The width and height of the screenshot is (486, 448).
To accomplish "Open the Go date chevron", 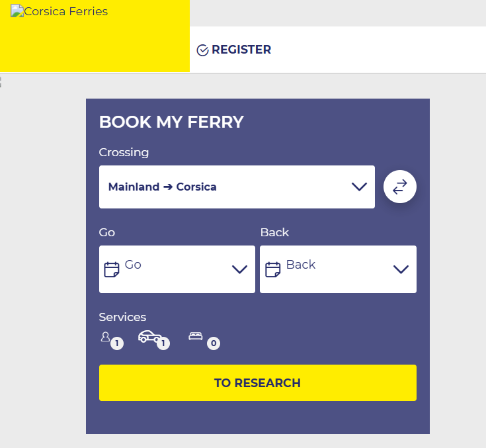I will [239, 269].
